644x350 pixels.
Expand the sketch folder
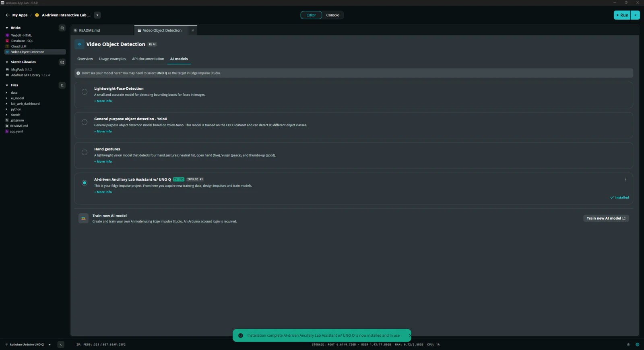(6, 115)
